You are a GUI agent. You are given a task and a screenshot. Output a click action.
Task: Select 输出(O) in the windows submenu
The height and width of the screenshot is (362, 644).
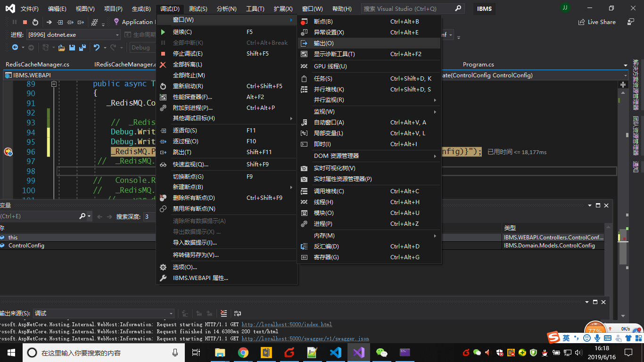(369, 43)
